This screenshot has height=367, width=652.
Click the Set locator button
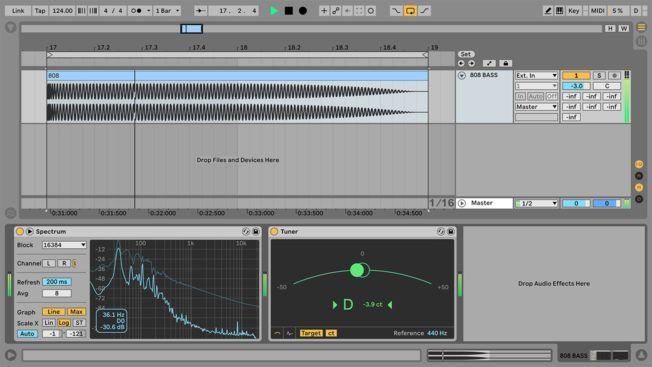pos(466,54)
